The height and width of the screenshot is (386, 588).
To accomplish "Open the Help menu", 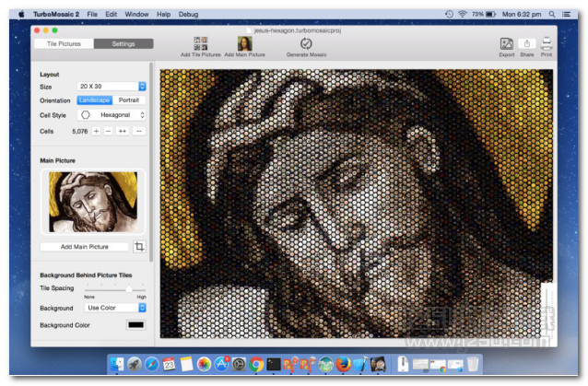I will click(163, 14).
